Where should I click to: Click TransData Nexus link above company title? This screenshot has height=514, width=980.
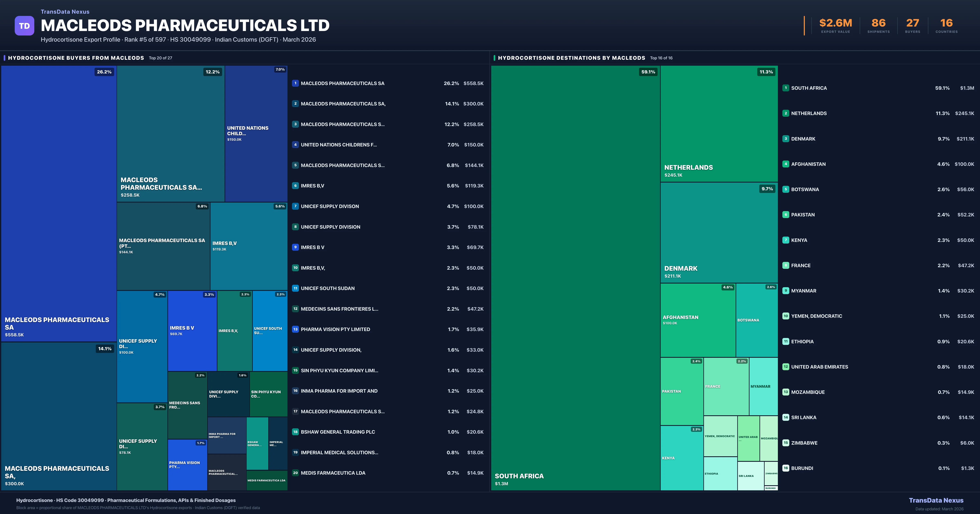pyautogui.click(x=65, y=12)
